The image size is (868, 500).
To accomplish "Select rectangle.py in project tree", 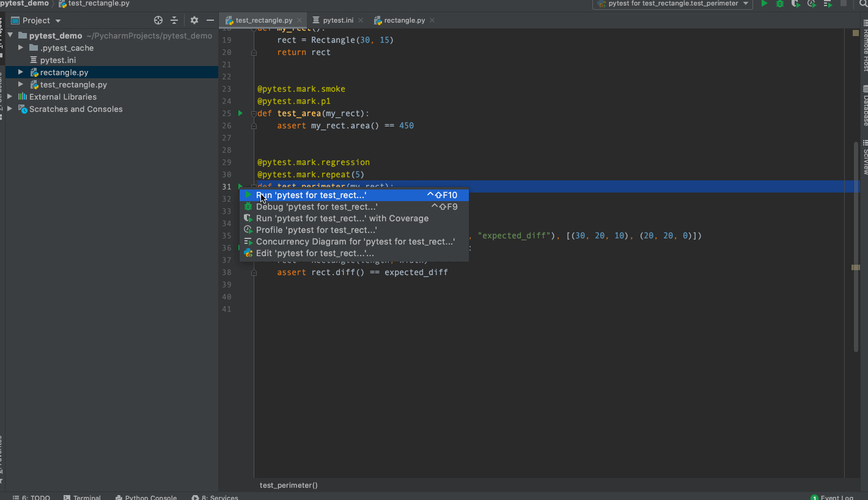I will coord(64,72).
